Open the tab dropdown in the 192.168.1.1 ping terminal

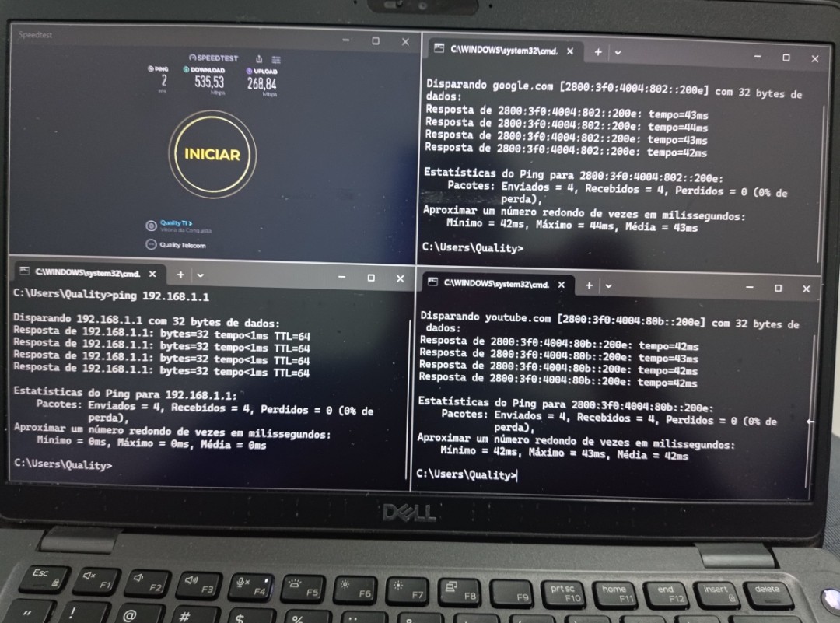click(x=201, y=275)
